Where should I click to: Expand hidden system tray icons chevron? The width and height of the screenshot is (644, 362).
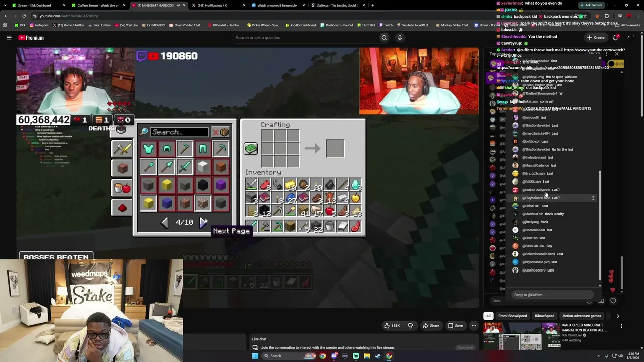[598, 356]
